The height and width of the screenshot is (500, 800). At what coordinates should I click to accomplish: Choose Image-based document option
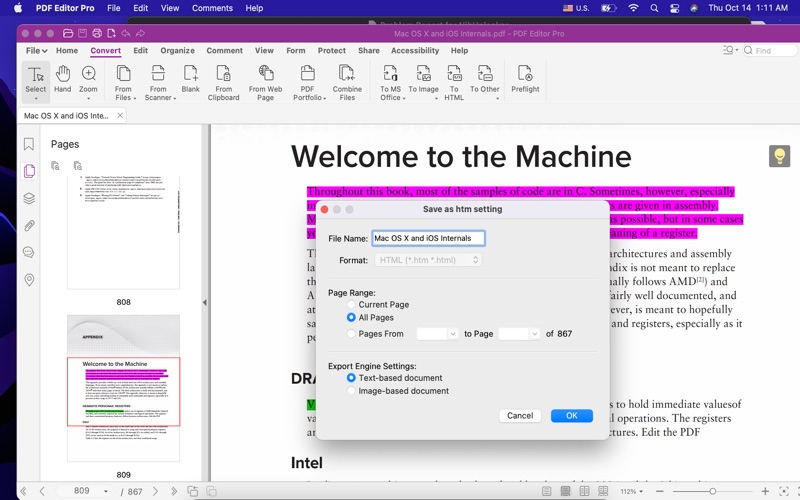(x=351, y=391)
